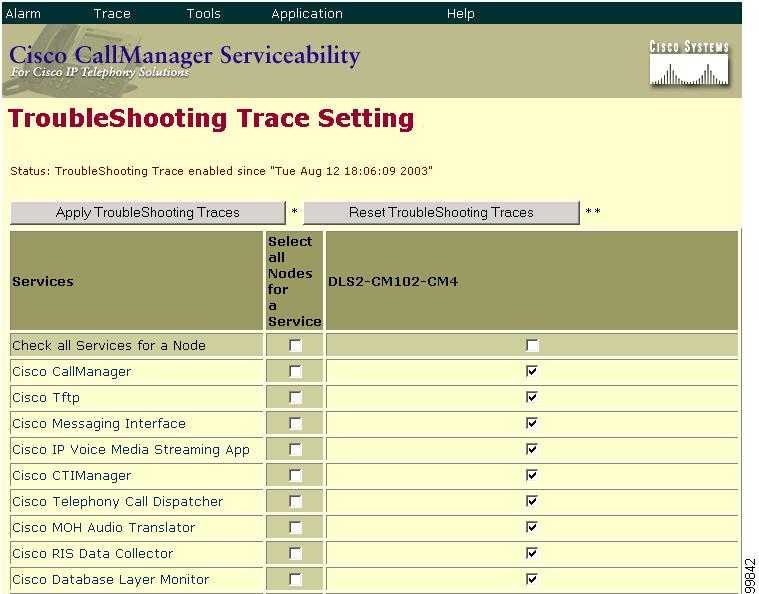
Task: Click the Cisco Messaging Interface service name
Action: coord(99,424)
